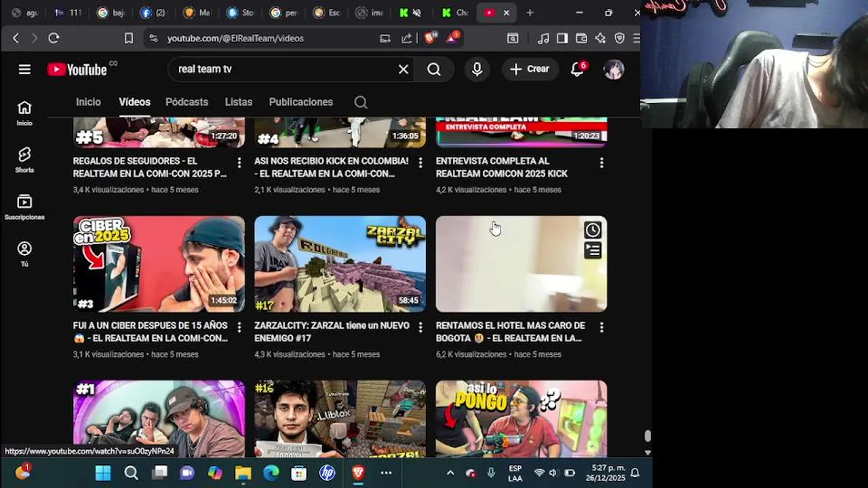The height and width of the screenshot is (488, 868).
Task: Open the Publicaciones tab
Action: point(301,102)
